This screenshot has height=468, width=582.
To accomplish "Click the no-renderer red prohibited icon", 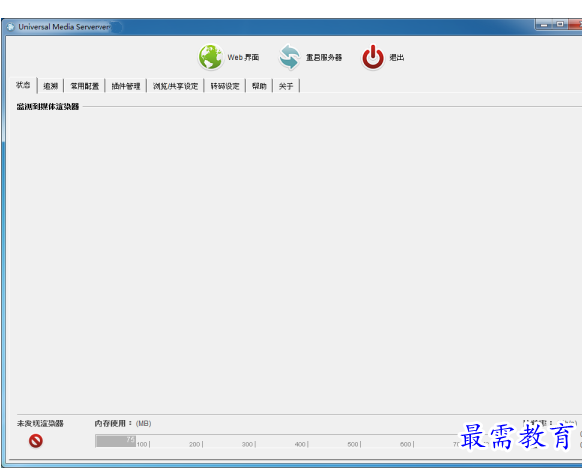I will click(36, 441).
